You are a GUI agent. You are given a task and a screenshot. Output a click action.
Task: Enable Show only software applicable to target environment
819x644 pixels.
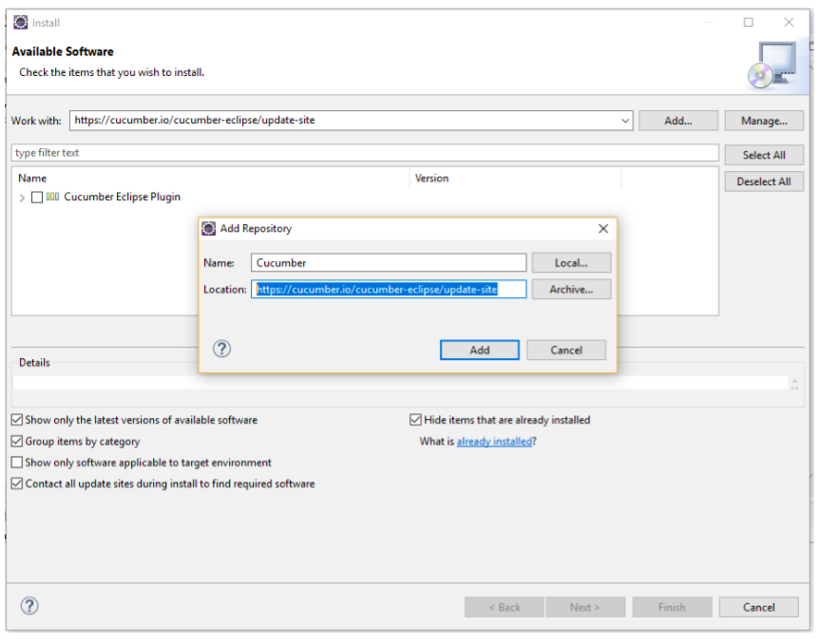point(17,463)
